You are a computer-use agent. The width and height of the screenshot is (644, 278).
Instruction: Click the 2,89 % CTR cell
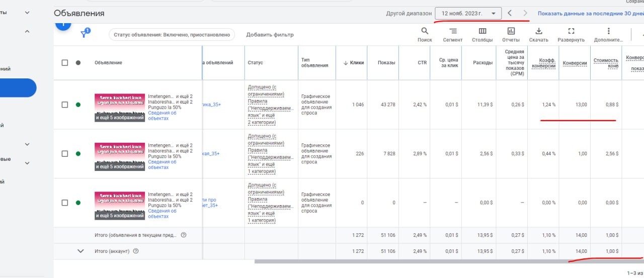tap(419, 154)
